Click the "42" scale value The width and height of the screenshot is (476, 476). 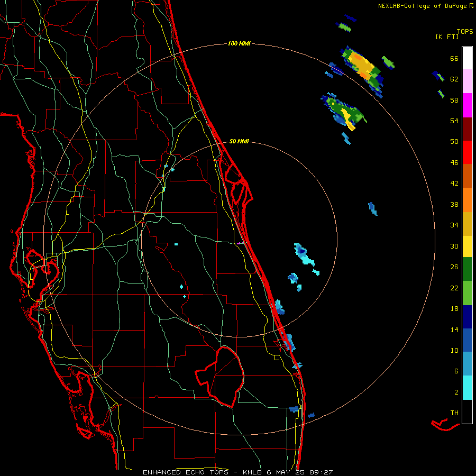tap(454, 184)
